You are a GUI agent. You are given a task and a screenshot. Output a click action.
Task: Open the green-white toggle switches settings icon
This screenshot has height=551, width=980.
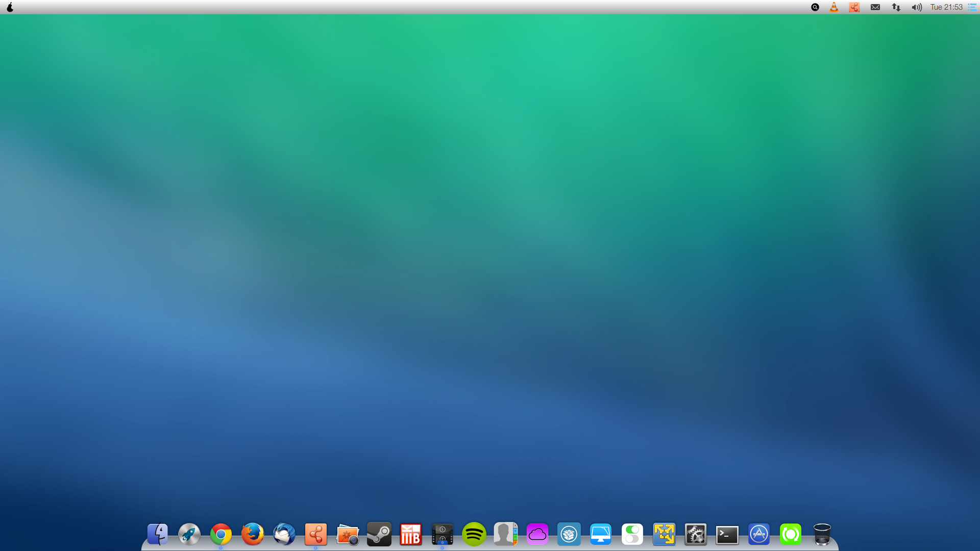point(632,534)
